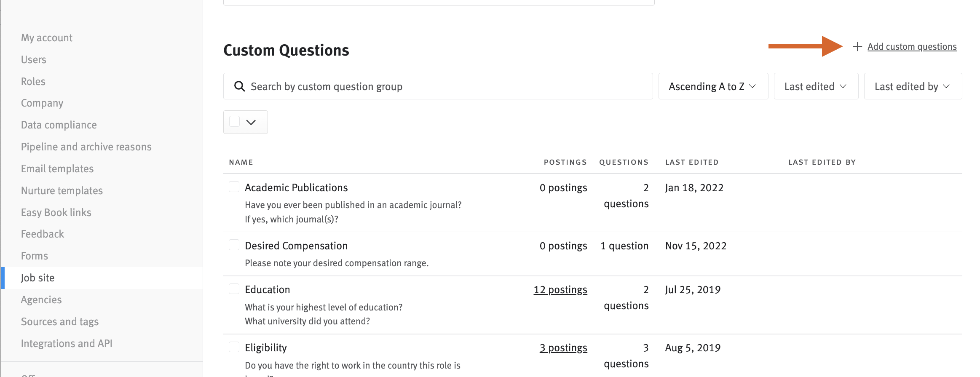Open the Ascending A to Z dropdown

[x=713, y=86]
